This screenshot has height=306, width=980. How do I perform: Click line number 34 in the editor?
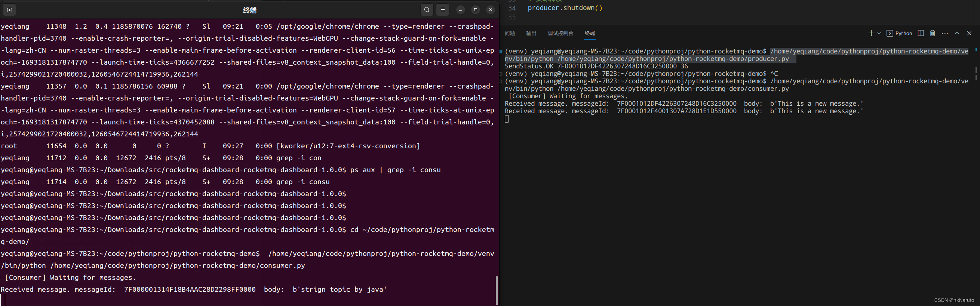[511, 8]
